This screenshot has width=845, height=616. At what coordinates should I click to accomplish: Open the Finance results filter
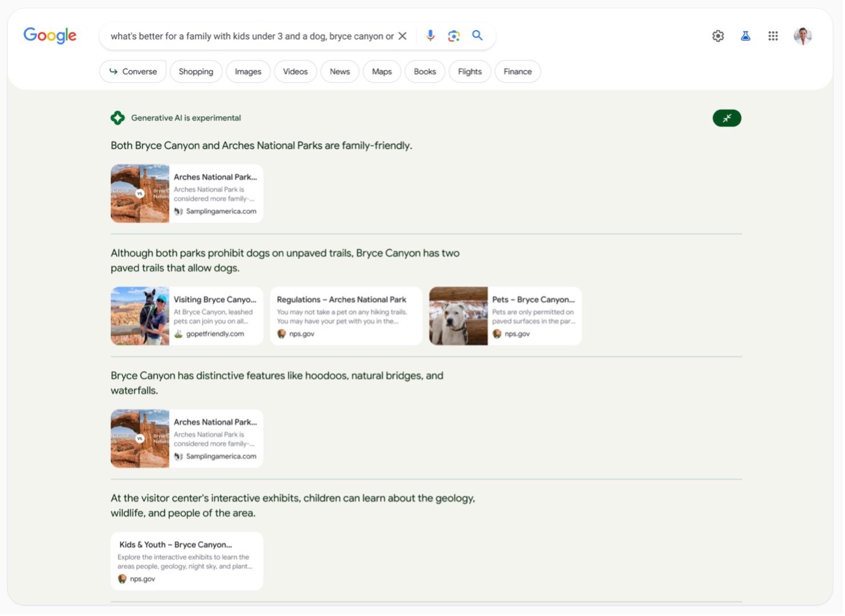pos(517,71)
